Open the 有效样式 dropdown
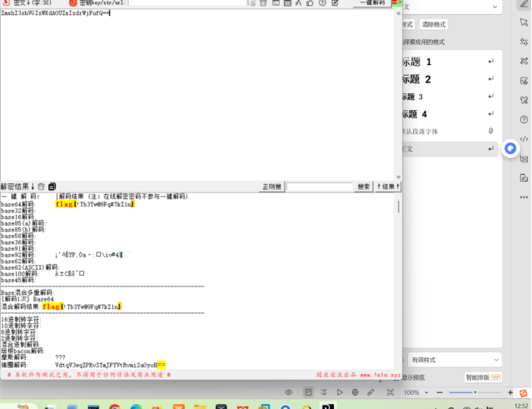 click(455, 360)
